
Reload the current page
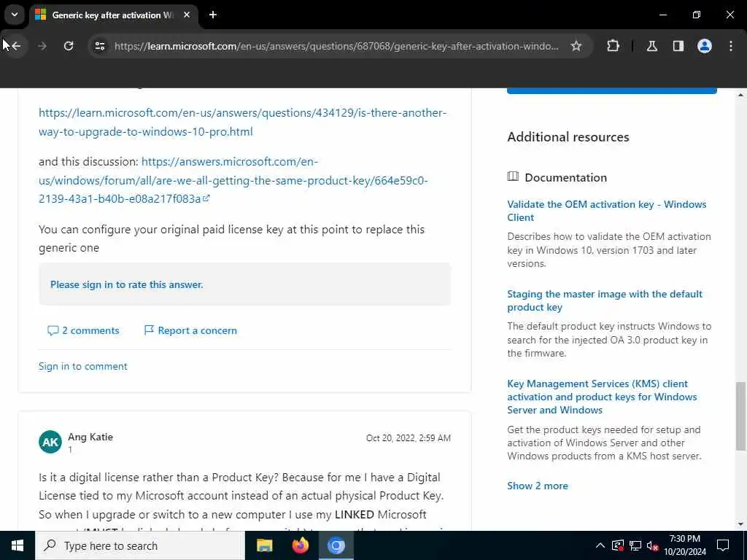[69, 46]
